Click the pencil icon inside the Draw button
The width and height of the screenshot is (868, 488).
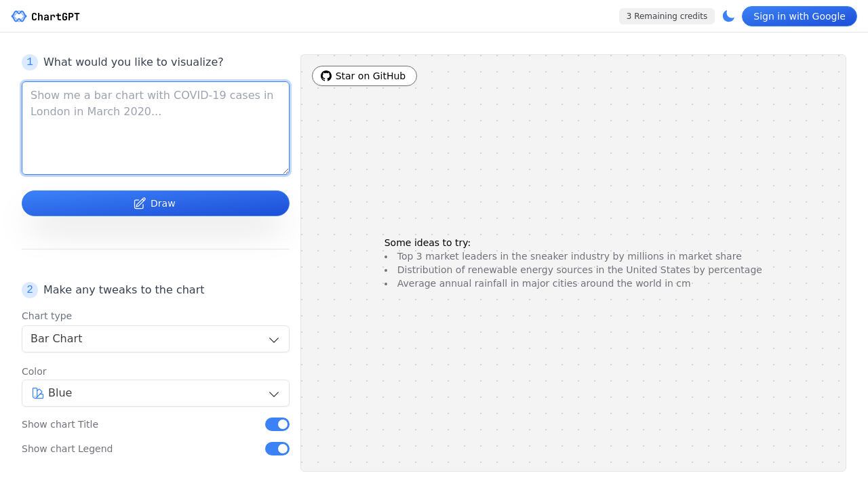point(139,203)
